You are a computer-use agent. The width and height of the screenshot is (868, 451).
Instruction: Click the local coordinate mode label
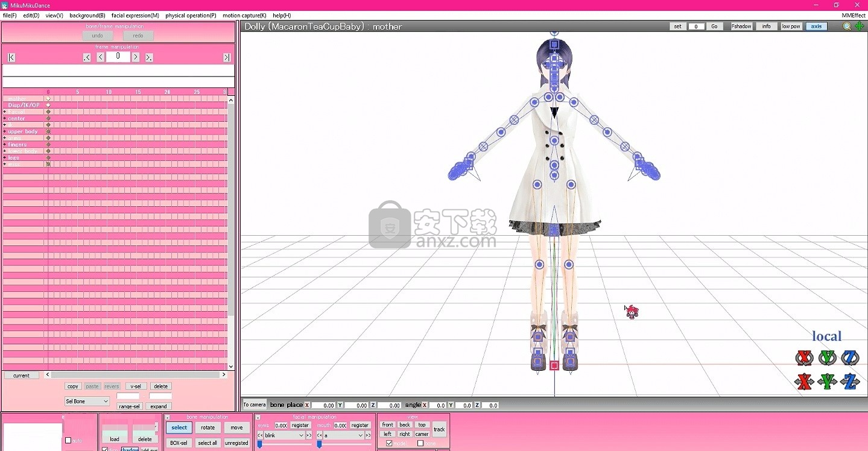click(826, 336)
